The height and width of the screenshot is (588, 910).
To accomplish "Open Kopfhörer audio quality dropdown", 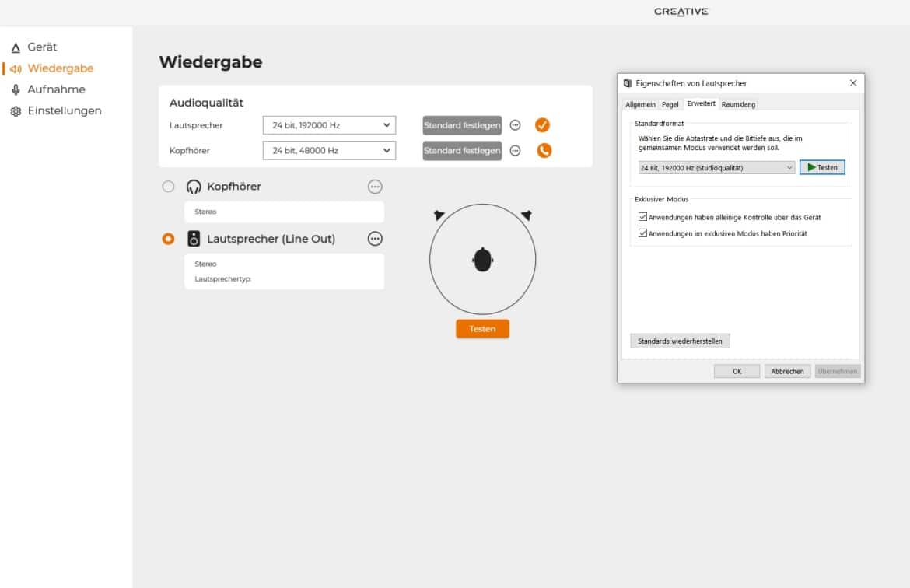I will pyautogui.click(x=329, y=150).
